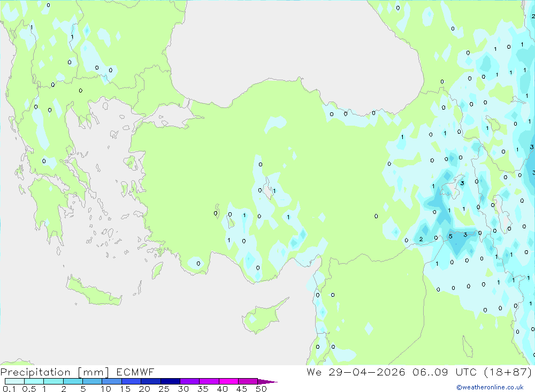Click the 0.1–0.5 mm legend color swatch
This screenshot has height=392, width=535.
coord(14,381)
